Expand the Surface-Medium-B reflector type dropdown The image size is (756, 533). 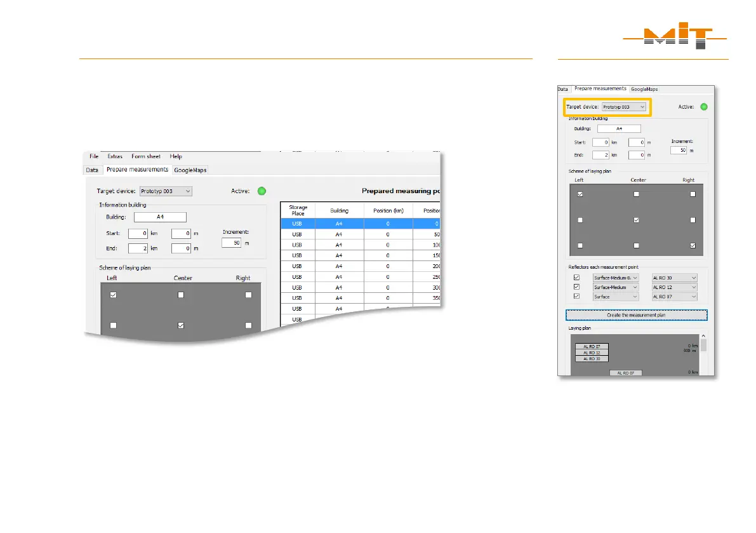pyautogui.click(x=615, y=278)
